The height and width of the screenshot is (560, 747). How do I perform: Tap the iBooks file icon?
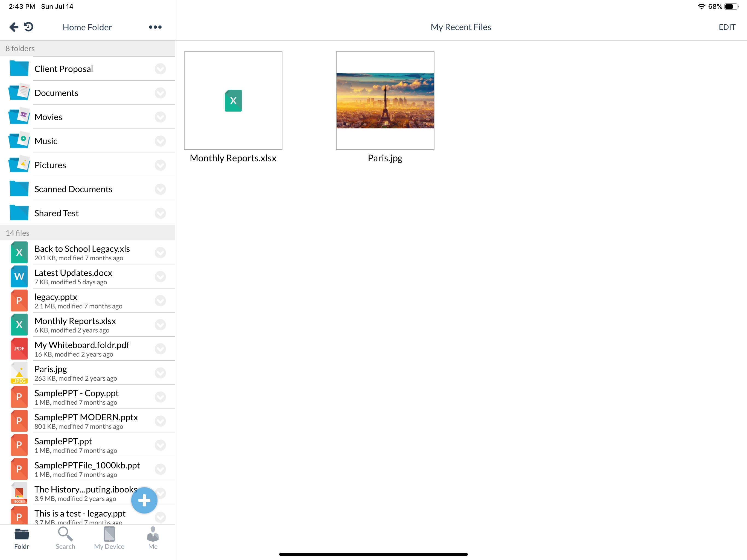click(x=19, y=493)
